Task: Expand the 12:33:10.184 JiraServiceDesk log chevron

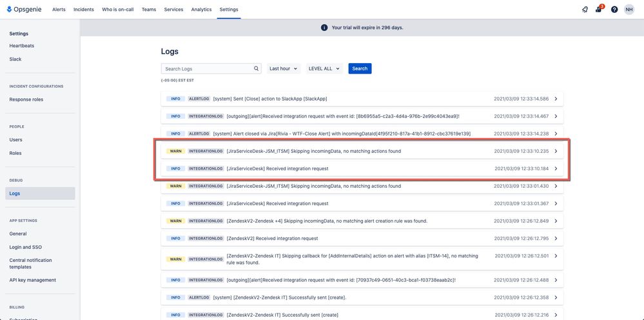Action: tap(556, 168)
